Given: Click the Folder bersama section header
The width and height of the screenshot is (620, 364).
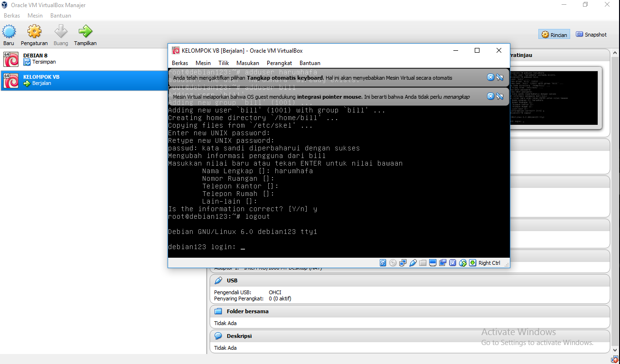Looking at the screenshot, I should pos(410,311).
